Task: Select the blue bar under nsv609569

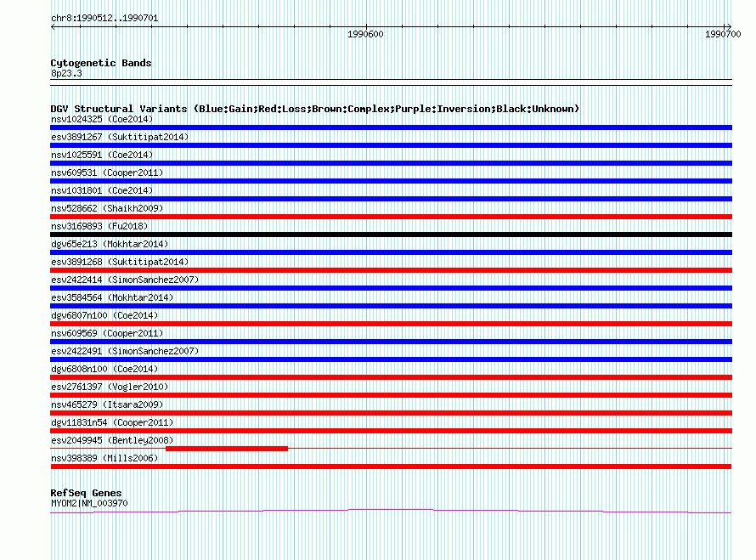Action: 391,342
